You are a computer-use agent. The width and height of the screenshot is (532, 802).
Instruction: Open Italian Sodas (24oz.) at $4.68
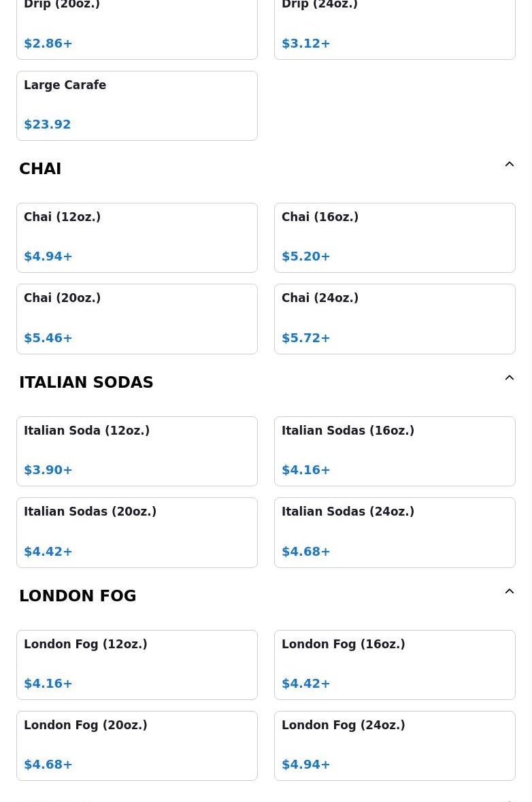tap(395, 532)
